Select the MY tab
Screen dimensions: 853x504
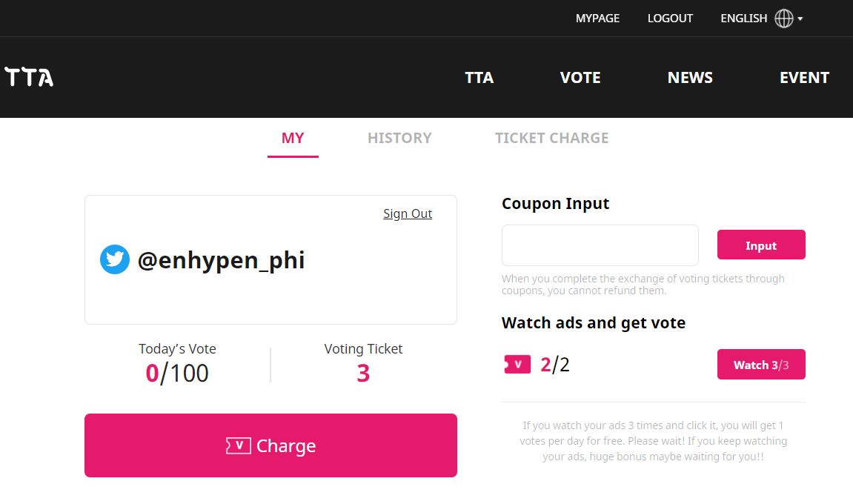coord(293,139)
